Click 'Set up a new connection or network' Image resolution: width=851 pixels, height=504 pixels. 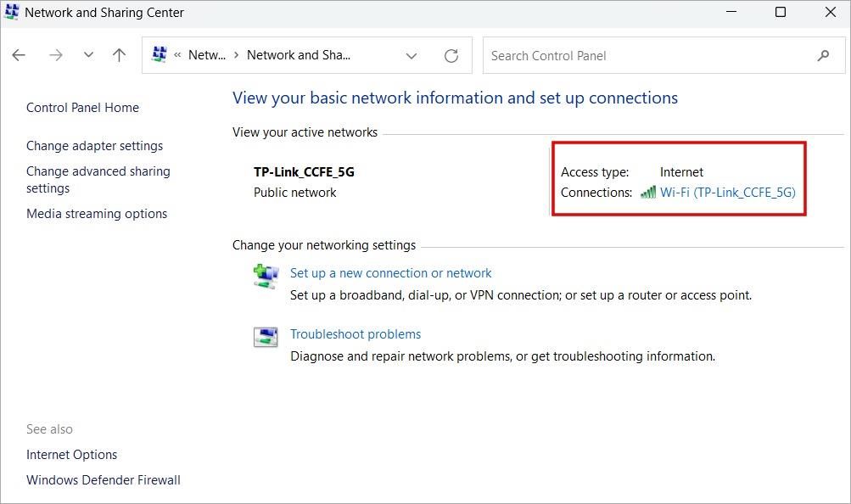pos(391,273)
